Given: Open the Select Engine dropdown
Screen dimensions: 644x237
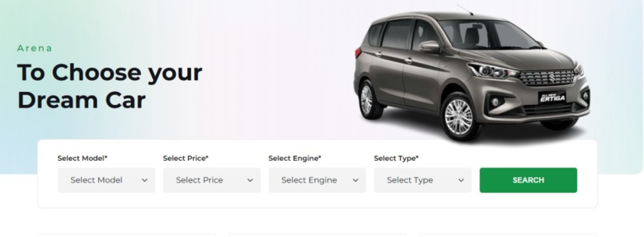Looking at the screenshot, I should [x=318, y=180].
